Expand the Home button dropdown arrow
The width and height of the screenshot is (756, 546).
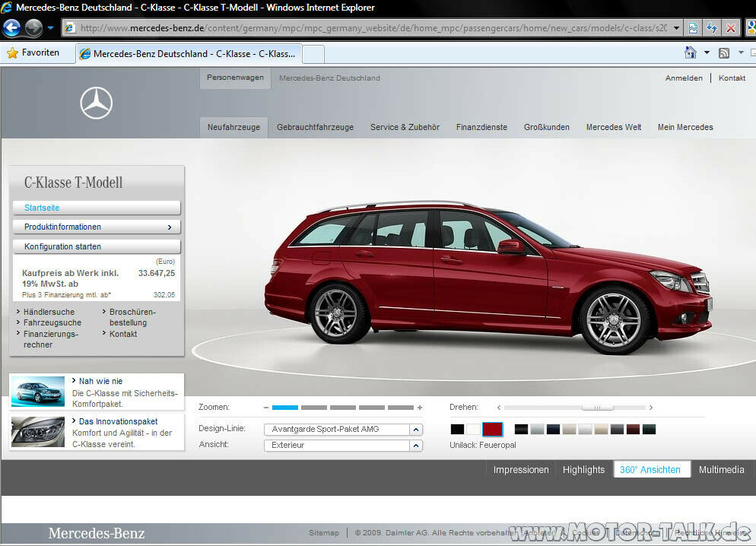point(707,52)
